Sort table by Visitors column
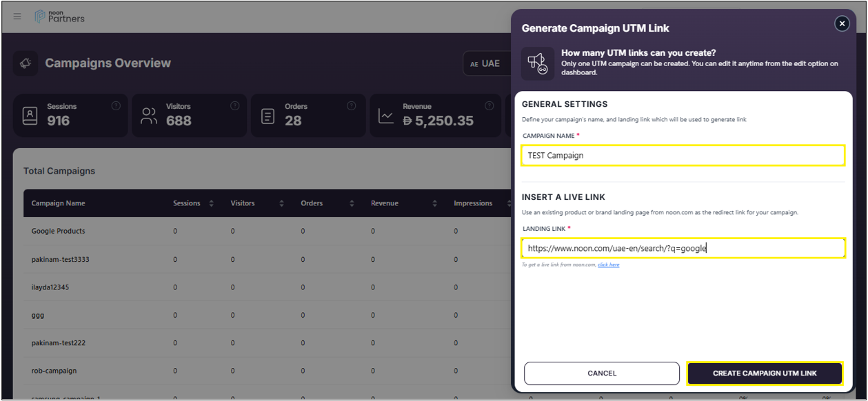This screenshot has width=868, height=401. pyautogui.click(x=282, y=203)
